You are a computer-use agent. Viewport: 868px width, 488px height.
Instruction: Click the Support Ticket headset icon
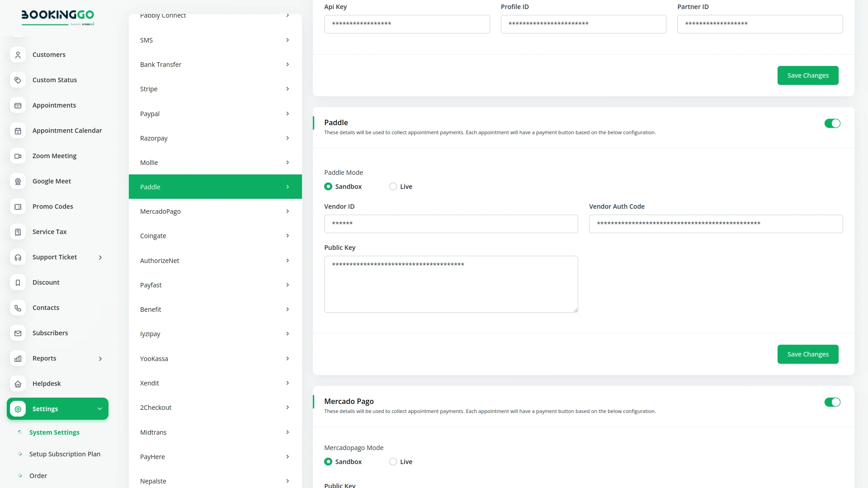click(18, 257)
